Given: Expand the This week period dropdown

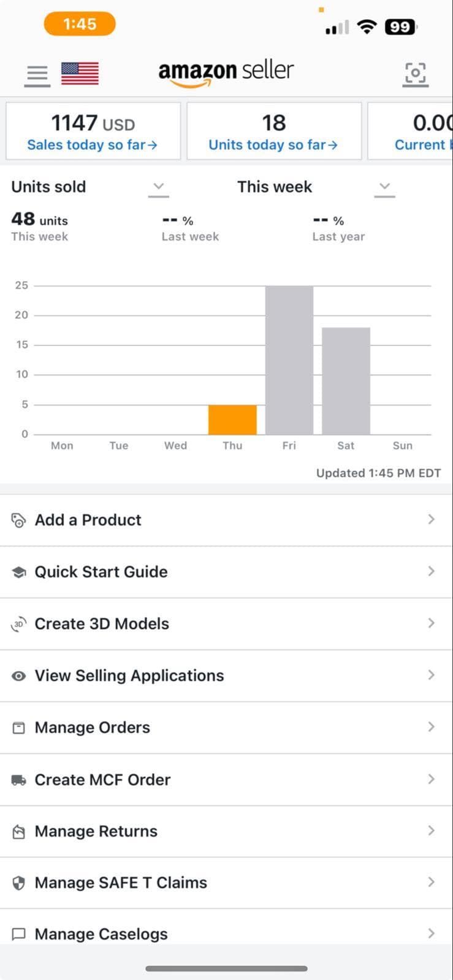Looking at the screenshot, I should click(384, 187).
